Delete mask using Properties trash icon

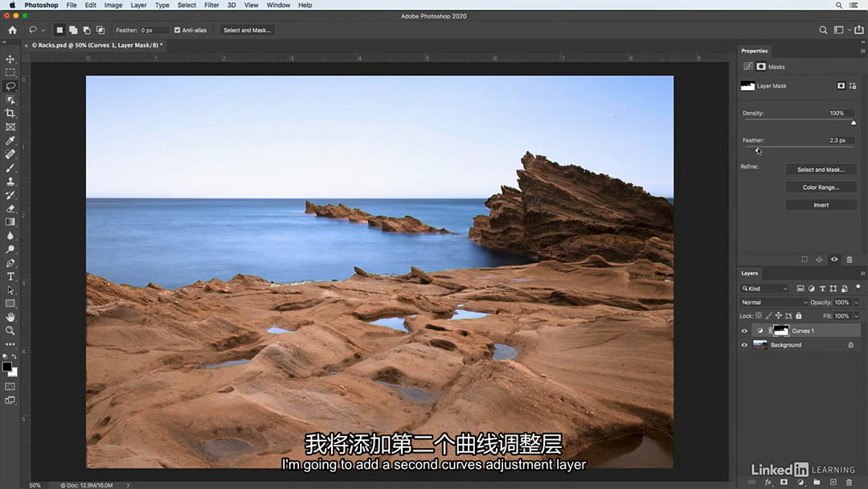coord(850,259)
